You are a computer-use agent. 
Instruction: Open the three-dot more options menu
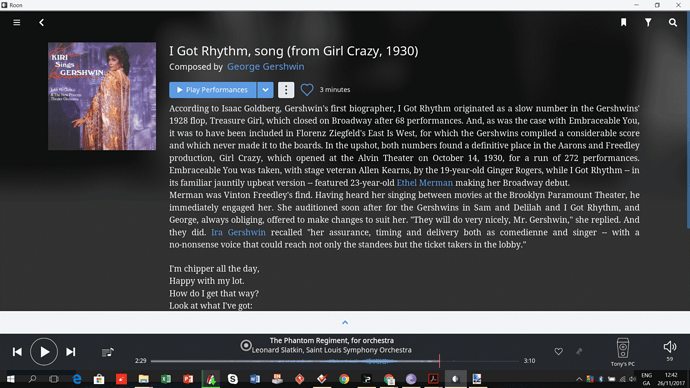point(286,90)
